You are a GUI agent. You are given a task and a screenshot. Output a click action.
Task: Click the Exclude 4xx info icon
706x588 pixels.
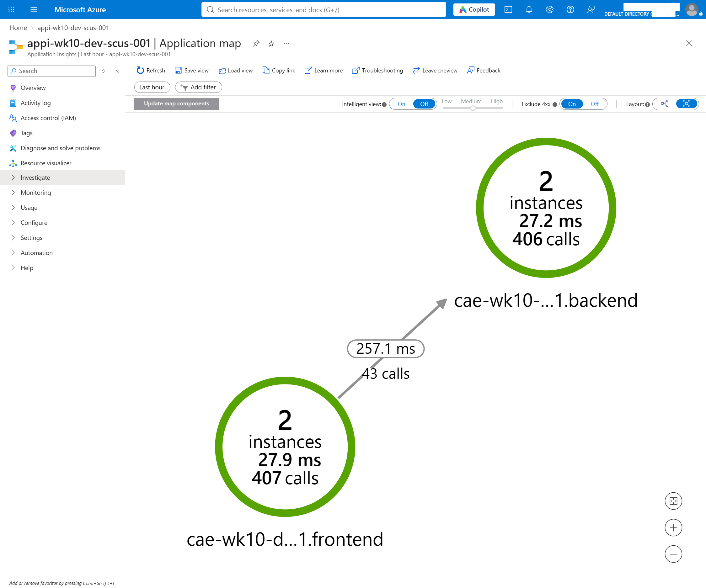(x=555, y=104)
